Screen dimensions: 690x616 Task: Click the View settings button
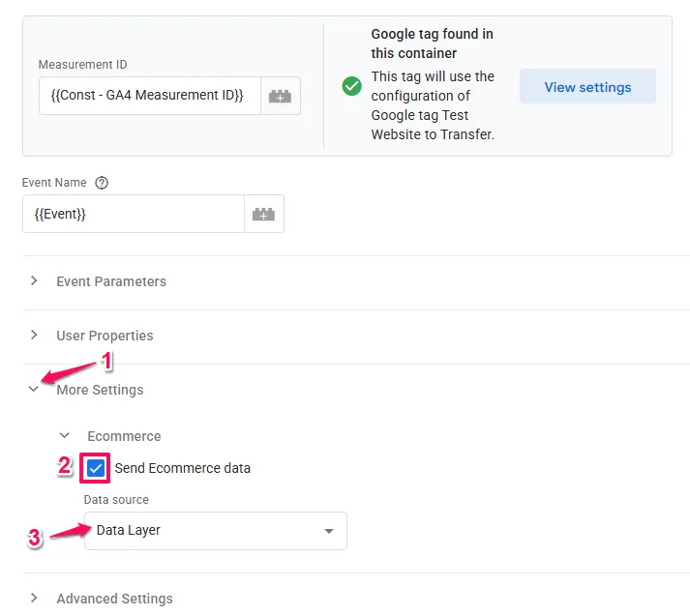[587, 87]
